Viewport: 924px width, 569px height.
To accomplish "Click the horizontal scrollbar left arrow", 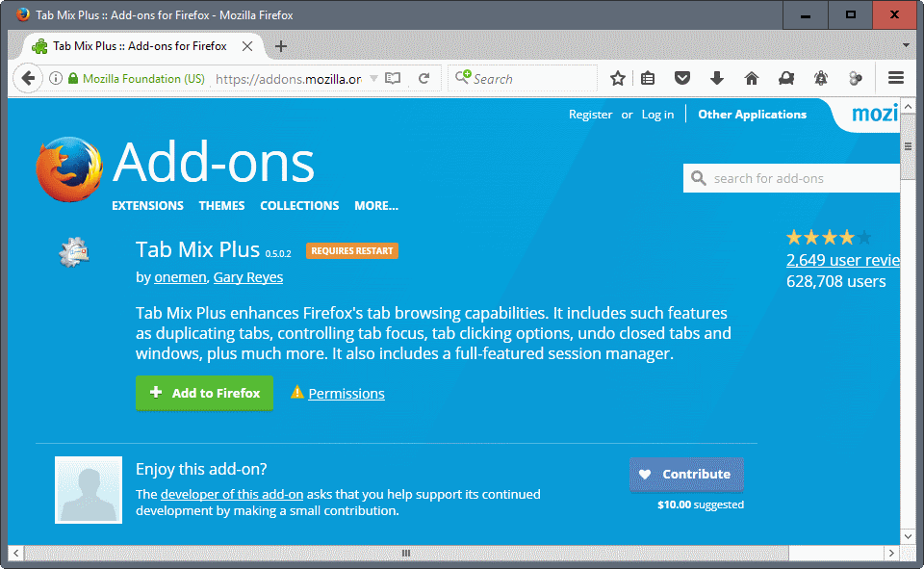I will tap(16, 553).
